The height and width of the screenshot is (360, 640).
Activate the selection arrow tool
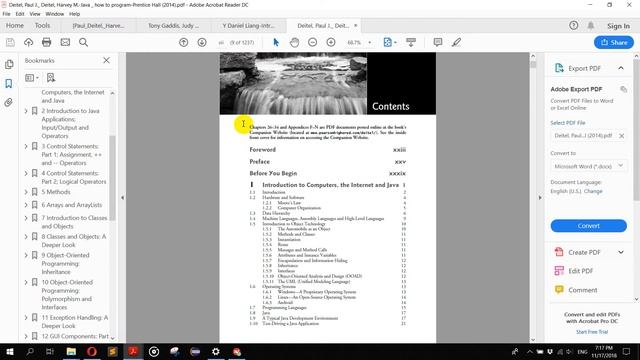coord(276,42)
